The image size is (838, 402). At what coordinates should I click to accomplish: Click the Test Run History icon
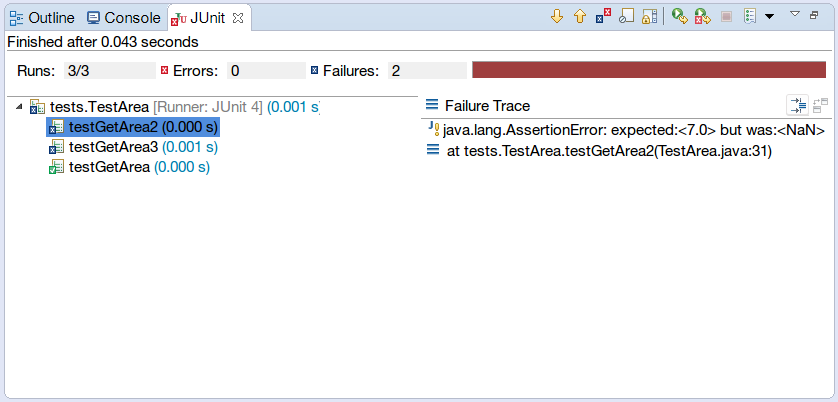click(749, 16)
